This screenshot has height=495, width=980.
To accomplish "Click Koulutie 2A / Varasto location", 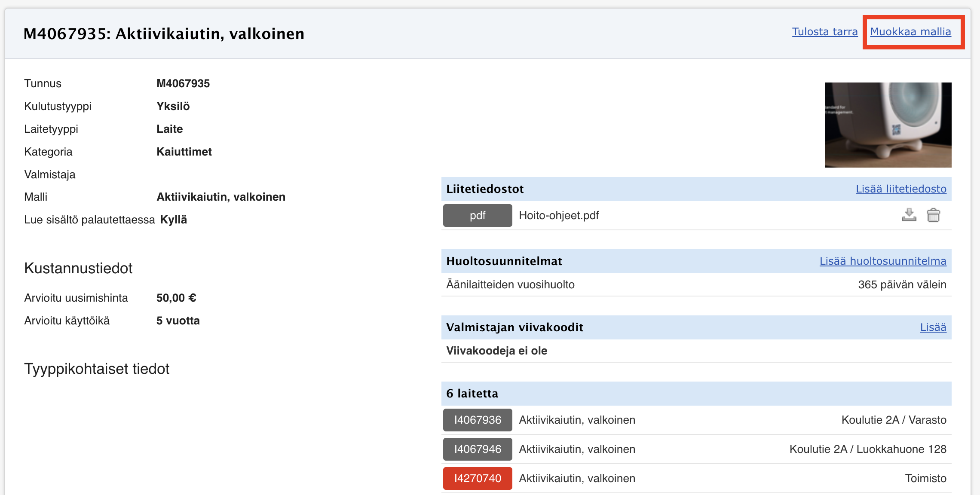I will (x=894, y=420).
